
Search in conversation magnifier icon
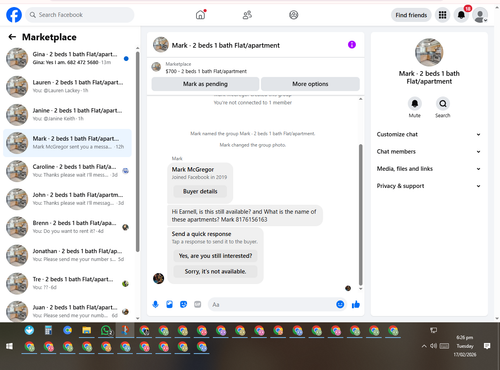pyautogui.click(x=443, y=104)
